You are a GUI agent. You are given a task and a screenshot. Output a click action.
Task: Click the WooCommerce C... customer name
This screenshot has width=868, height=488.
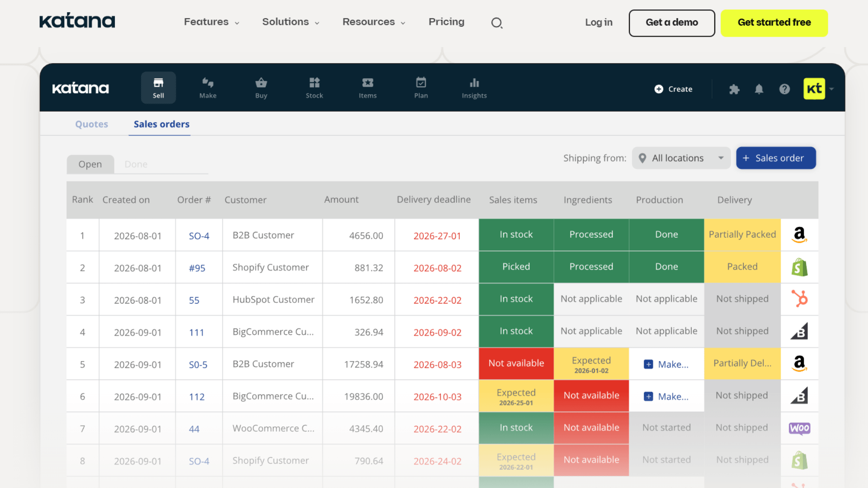tap(274, 428)
